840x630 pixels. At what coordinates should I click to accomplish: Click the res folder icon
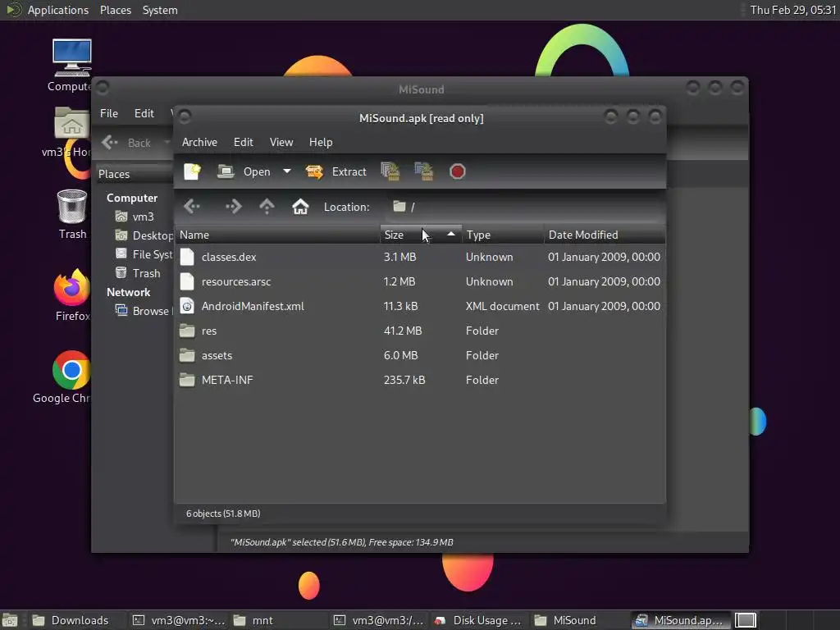pyautogui.click(x=187, y=331)
